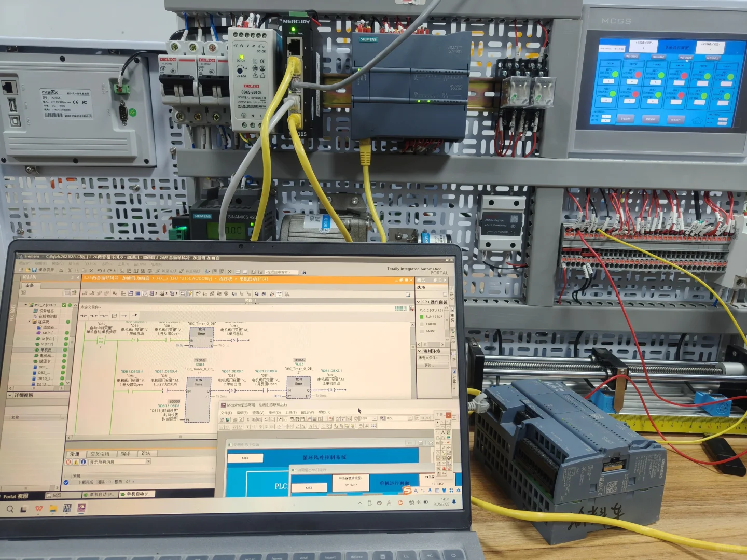Image resolution: width=747 pixels, height=560 pixels.
Task: Select the pointer tool in MCGS toolbox
Action: pos(438,422)
